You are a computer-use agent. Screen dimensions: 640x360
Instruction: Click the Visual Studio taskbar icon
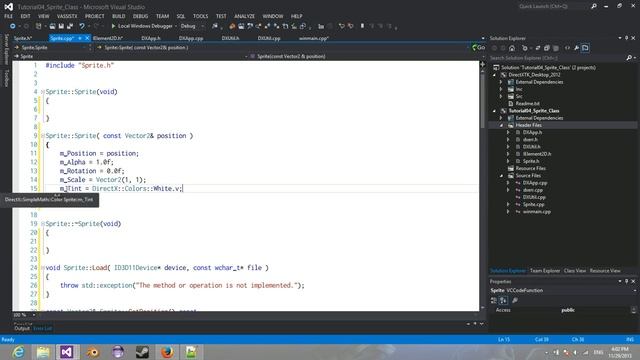point(67,352)
